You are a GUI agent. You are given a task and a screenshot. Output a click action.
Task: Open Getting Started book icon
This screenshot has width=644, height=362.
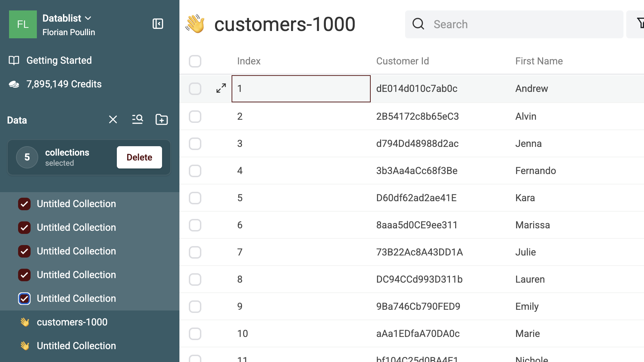[x=14, y=61]
